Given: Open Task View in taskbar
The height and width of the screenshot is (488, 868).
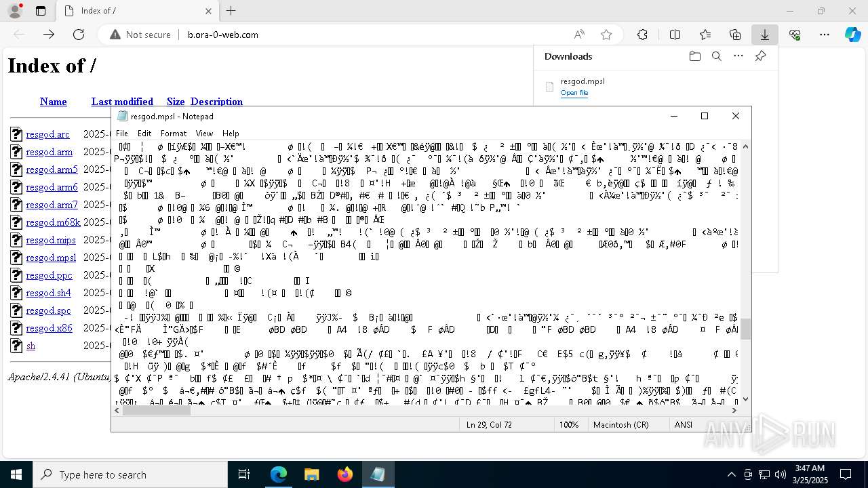Looking at the screenshot, I should [244, 474].
